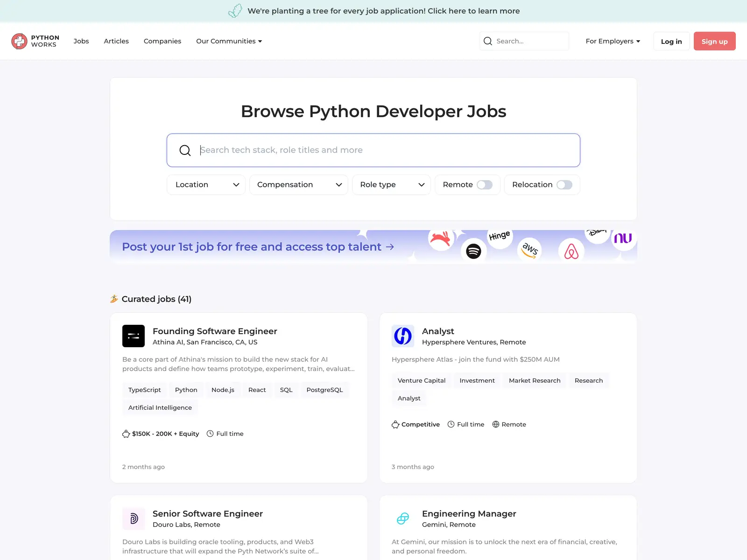Click the Airbnb logo in the promo banner
This screenshot has width=747, height=560.
point(571,251)
